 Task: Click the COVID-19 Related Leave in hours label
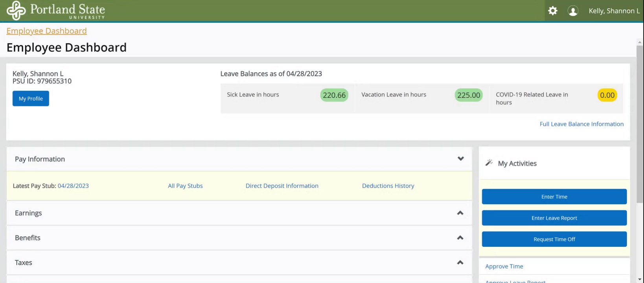pos(532,99)
